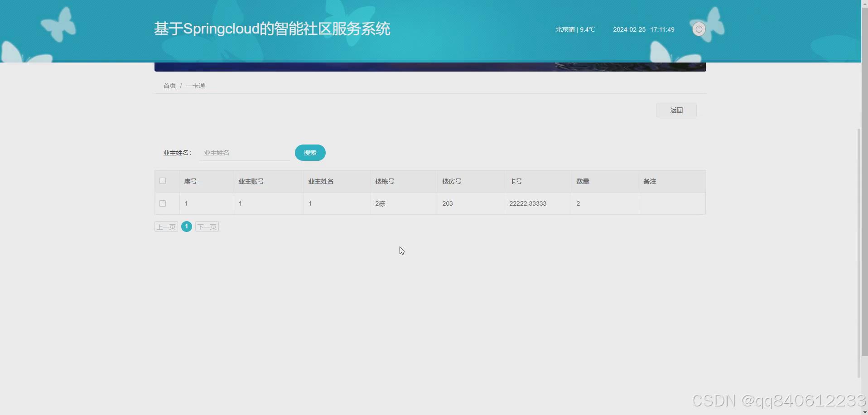
Task: Select page number 1 in pagination
Action: 186,227
